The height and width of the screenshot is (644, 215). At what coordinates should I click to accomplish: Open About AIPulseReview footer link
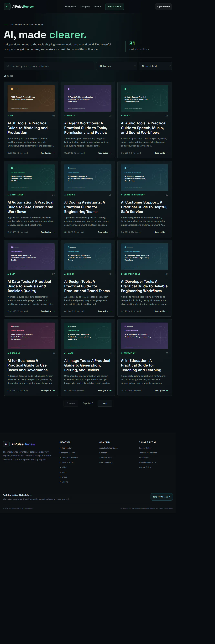point(109,448)
